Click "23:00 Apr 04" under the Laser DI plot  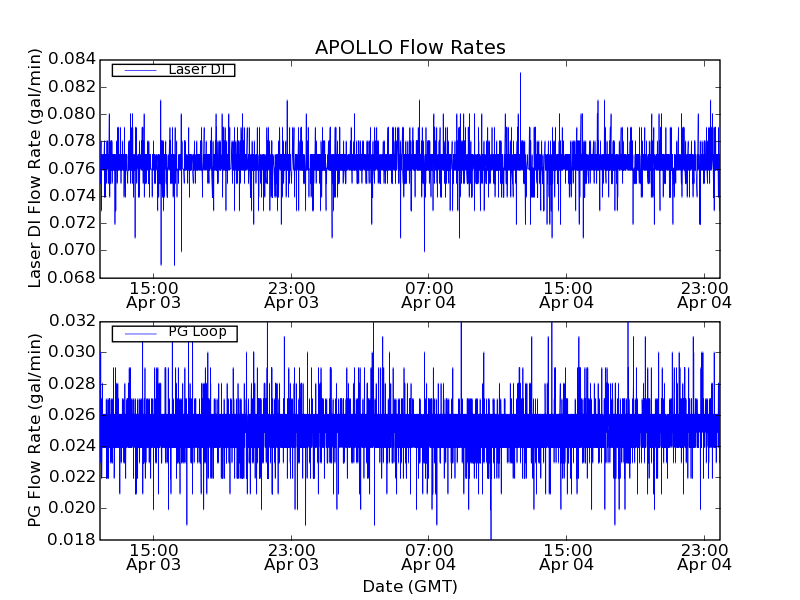coord(704,295)
